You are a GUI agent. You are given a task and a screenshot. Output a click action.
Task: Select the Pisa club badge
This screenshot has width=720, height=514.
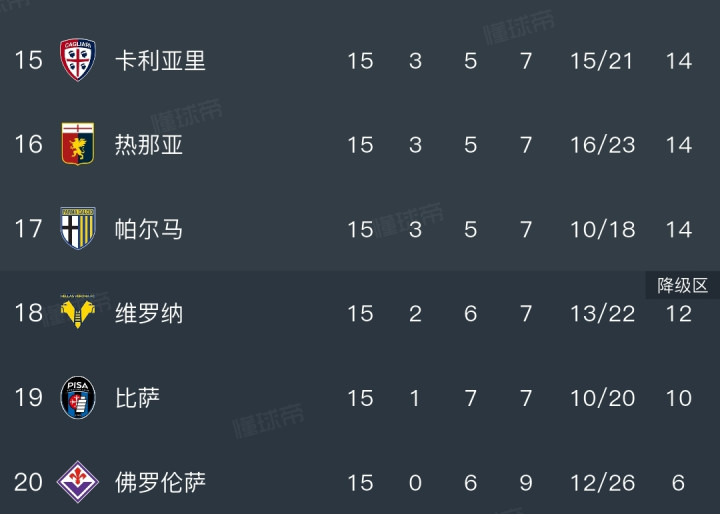(77, 398)
